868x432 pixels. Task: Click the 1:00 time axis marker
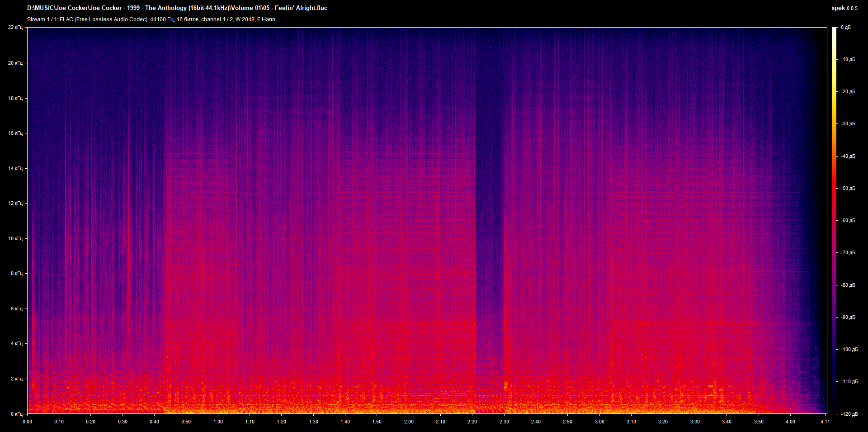coord(218,422)
